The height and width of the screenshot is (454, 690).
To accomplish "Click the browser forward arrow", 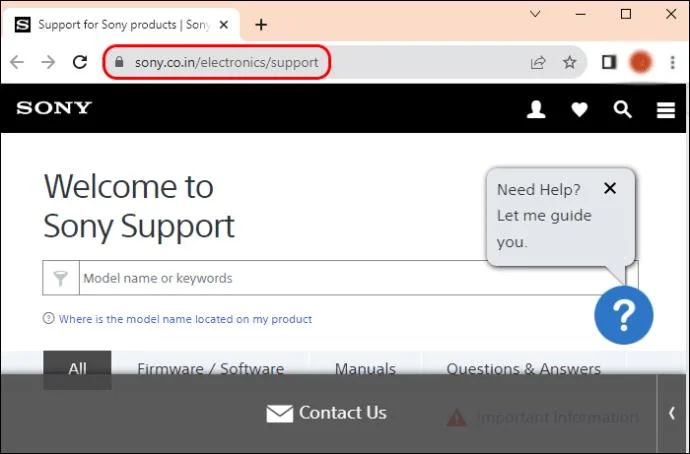I will (x=48, y=62).
